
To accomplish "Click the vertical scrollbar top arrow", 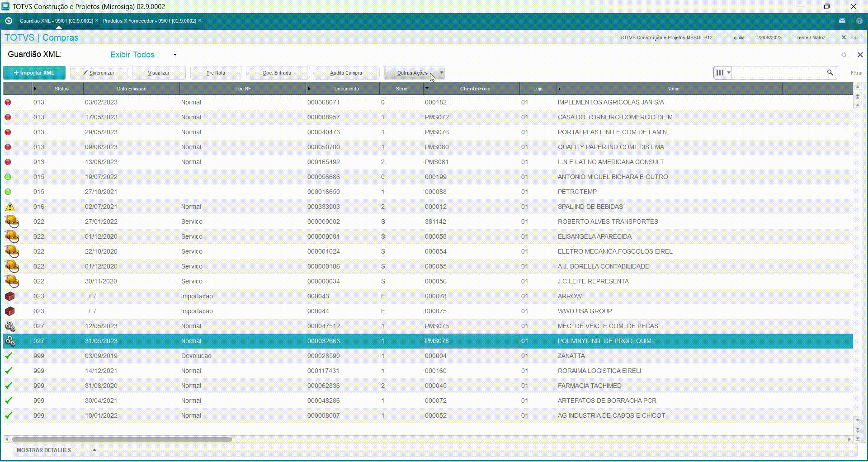I will coord(857,87).
